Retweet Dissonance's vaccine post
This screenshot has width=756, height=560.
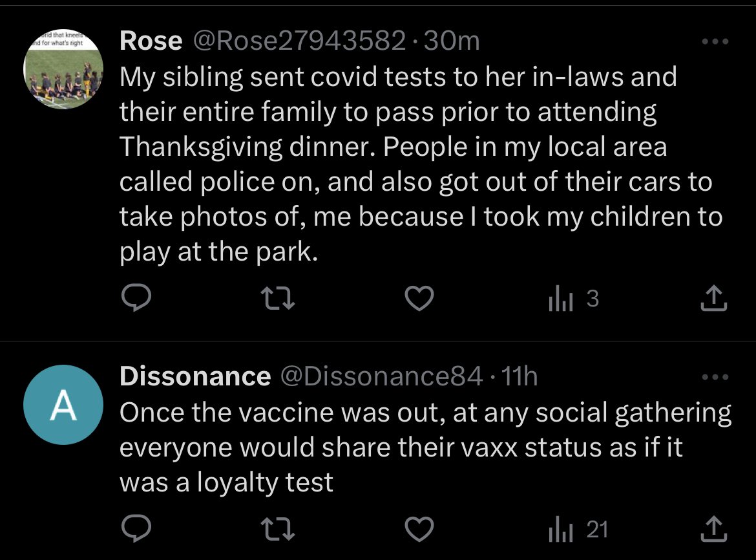point(277,530)
